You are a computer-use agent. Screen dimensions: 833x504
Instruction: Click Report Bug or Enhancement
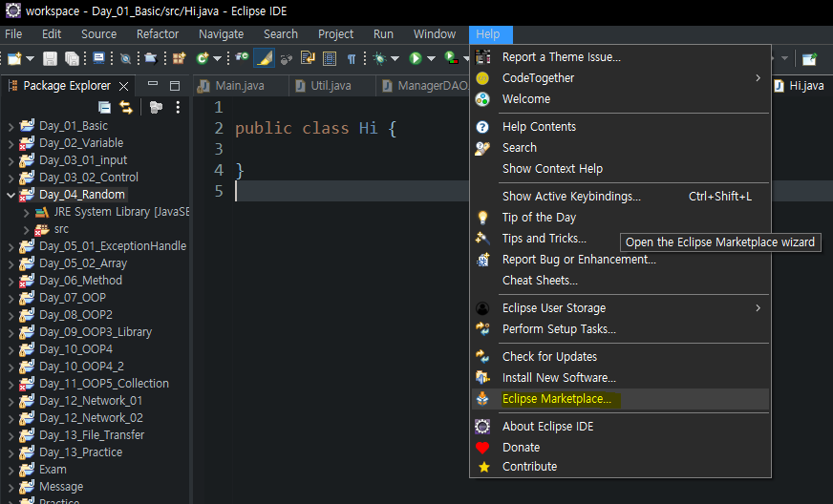tap(620, 260)
